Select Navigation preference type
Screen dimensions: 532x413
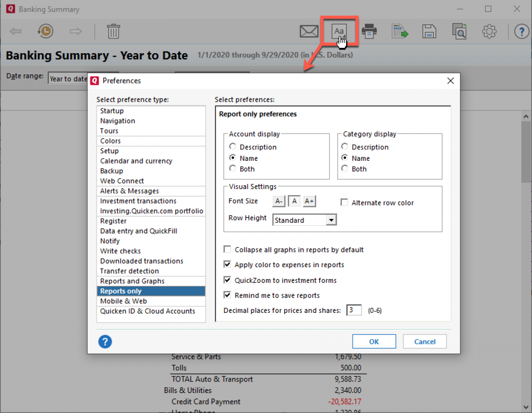[x=151, y=121]
